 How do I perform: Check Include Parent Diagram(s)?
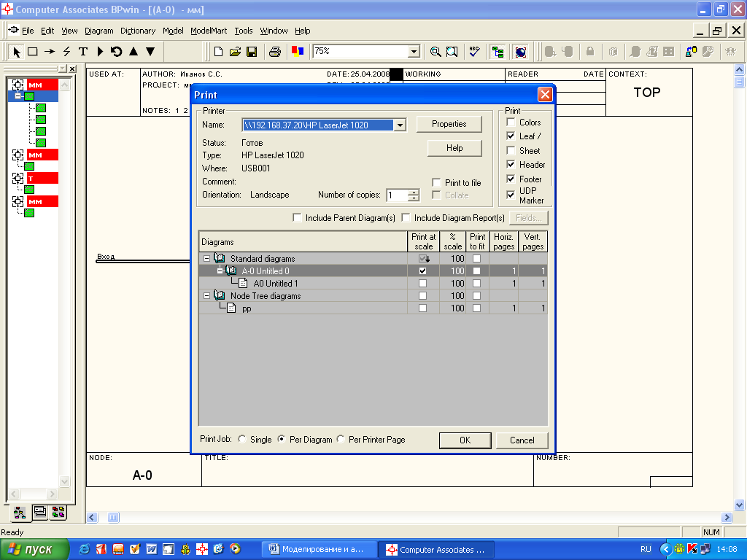(x=297, y=217)
